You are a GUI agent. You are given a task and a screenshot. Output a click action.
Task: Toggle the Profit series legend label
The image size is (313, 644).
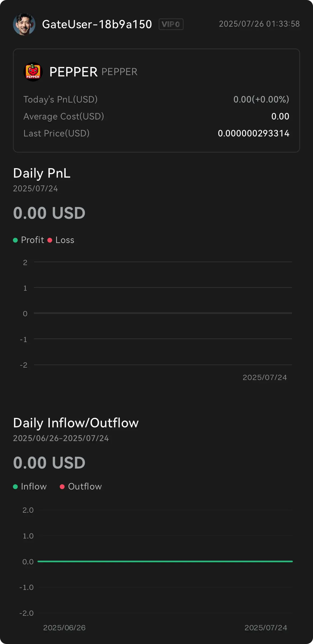[x=33, y=240]
